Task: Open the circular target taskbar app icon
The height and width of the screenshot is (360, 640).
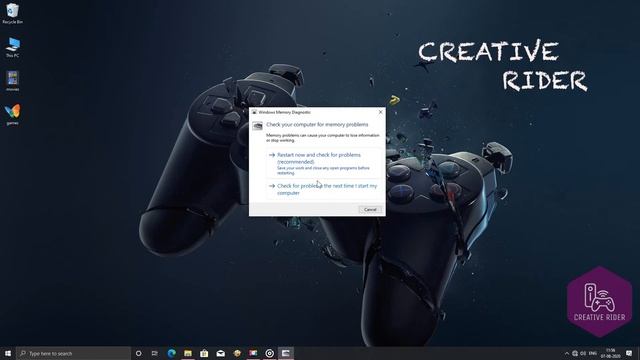Action: [x=269, y=353]
